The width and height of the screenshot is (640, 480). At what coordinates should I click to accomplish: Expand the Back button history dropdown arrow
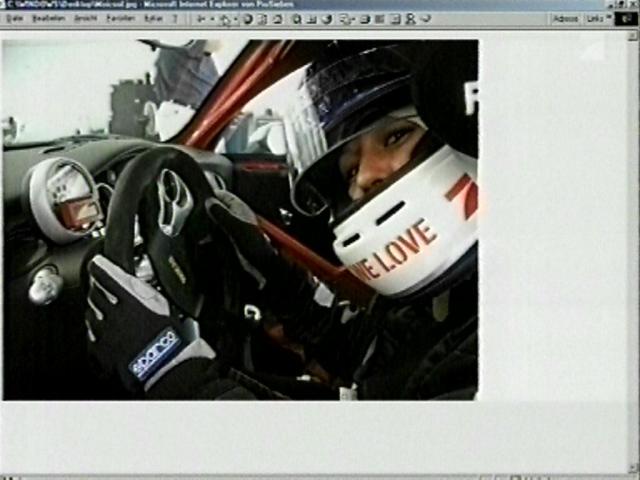click(212, 18)
